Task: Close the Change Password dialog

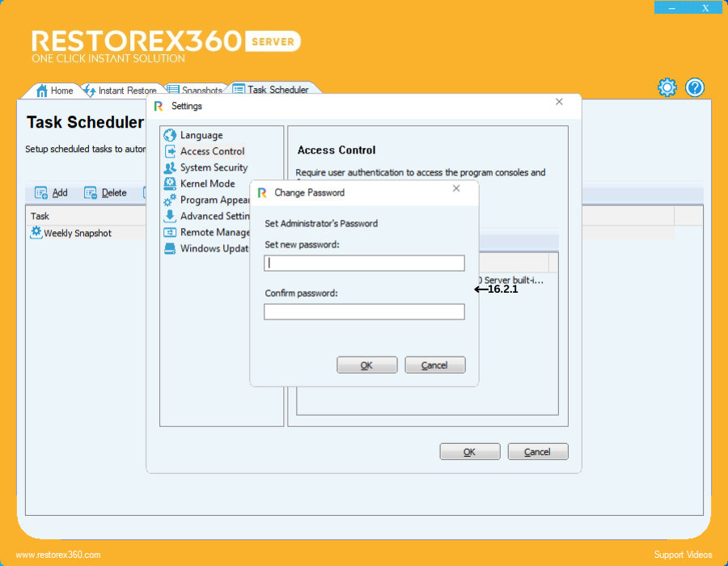Action: pos(456,188)
